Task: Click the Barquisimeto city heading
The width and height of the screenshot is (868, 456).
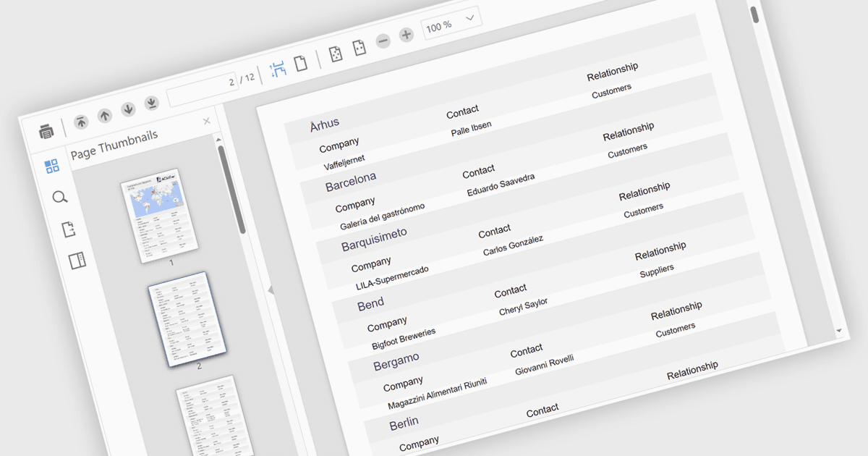Action: 374,238
